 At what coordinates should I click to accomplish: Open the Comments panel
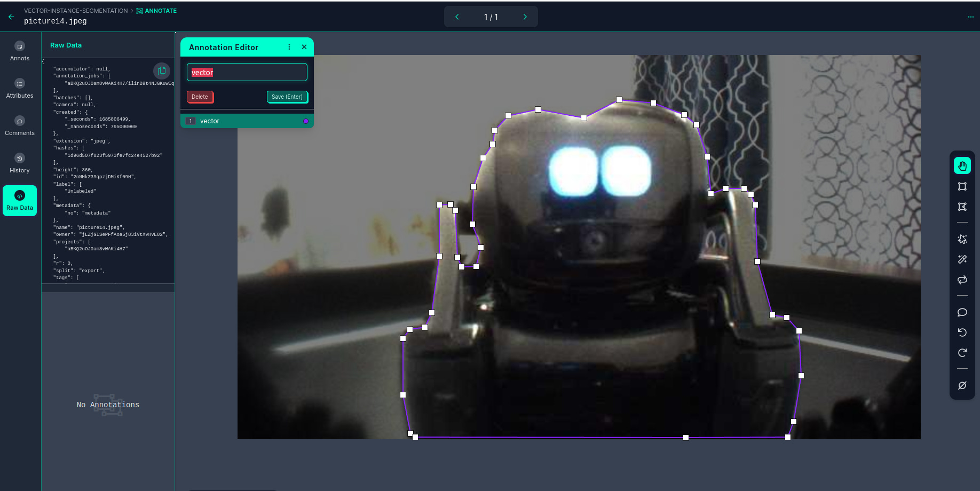[20, 125]
